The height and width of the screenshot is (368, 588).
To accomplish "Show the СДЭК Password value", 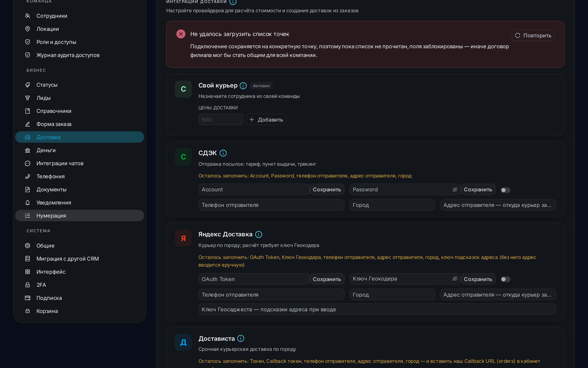I will click(455, 189).
